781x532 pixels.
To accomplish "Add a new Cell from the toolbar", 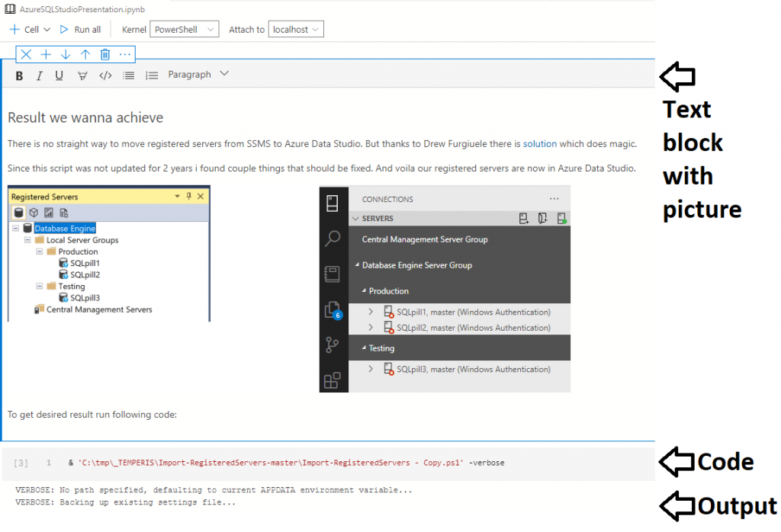I will click(24, 30).
